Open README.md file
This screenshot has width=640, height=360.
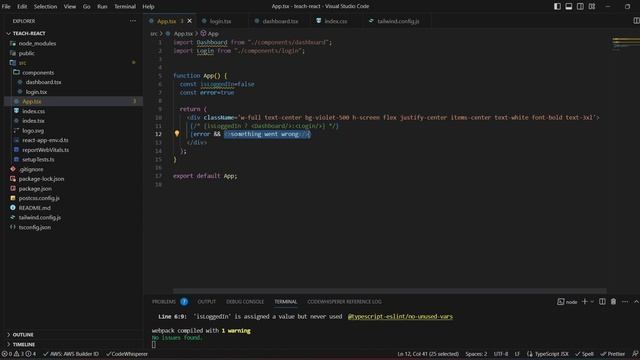(35, 208)
